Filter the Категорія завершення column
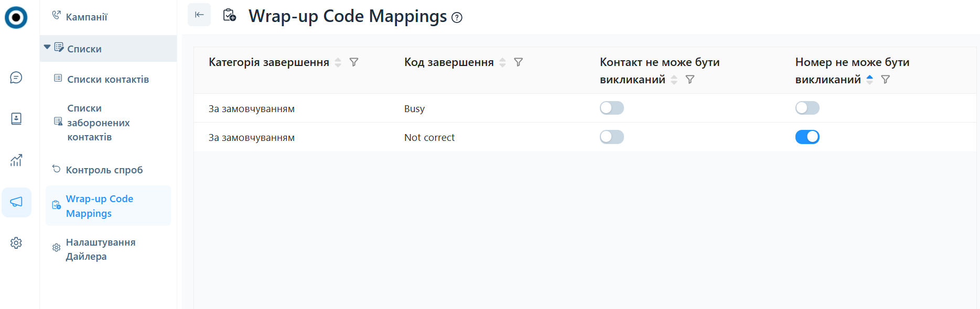980x309 pixels. (354, 62)
